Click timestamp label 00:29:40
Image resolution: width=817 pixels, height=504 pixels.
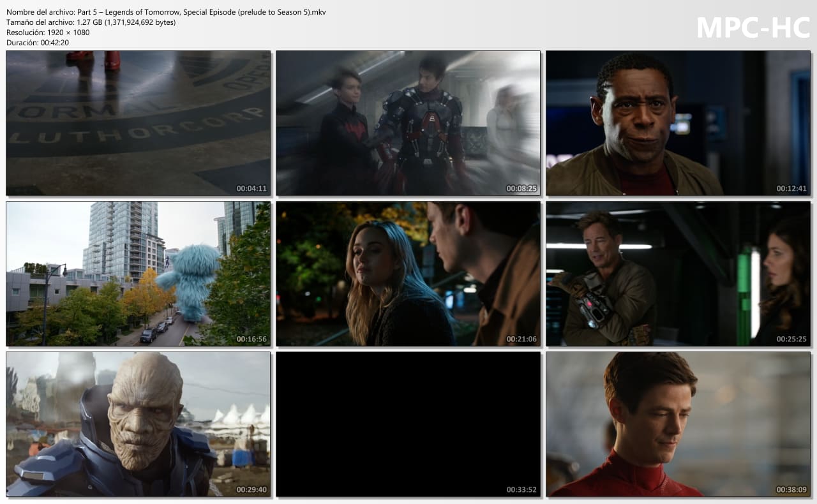point(251,490)
